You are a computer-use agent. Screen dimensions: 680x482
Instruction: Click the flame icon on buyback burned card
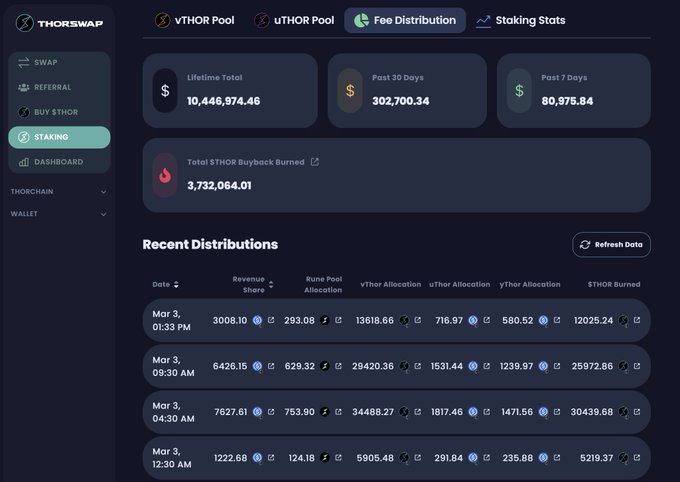tap(165, 175)
